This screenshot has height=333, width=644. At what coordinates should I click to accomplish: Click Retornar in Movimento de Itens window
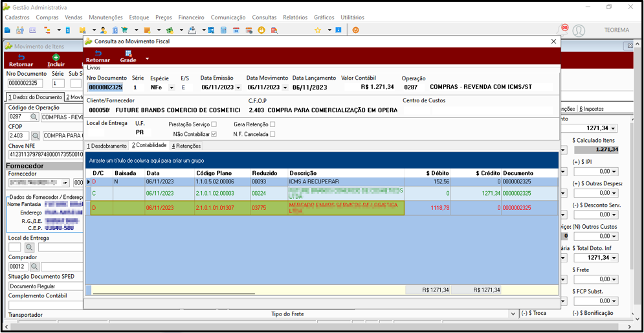point(21,61)
